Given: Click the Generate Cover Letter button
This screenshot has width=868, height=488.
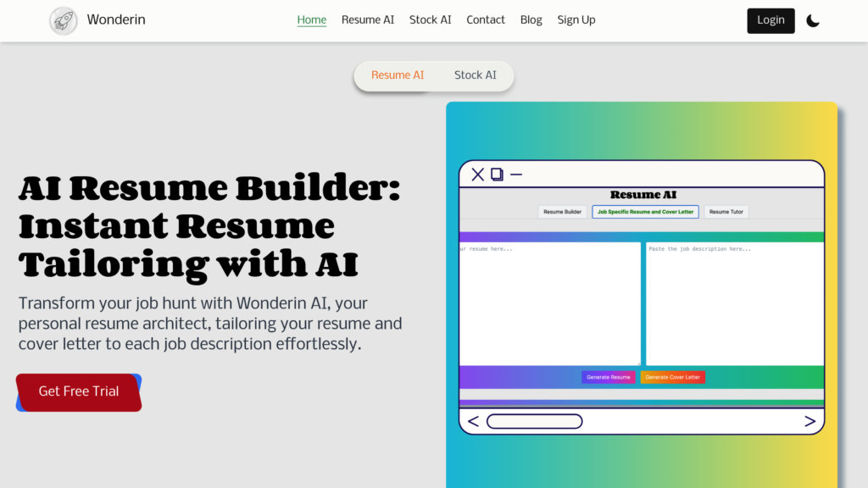Looking at the screenshot, I should coord(672,377).
